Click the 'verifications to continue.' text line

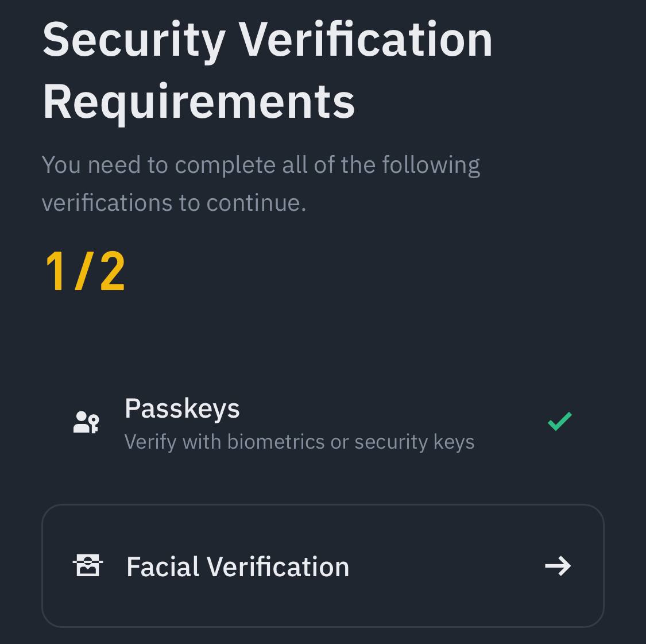(174, 203)
